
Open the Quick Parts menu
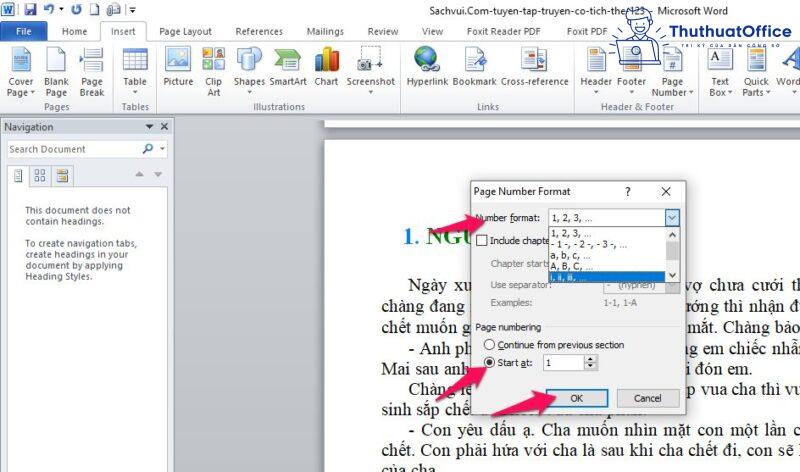pos(756,71)
